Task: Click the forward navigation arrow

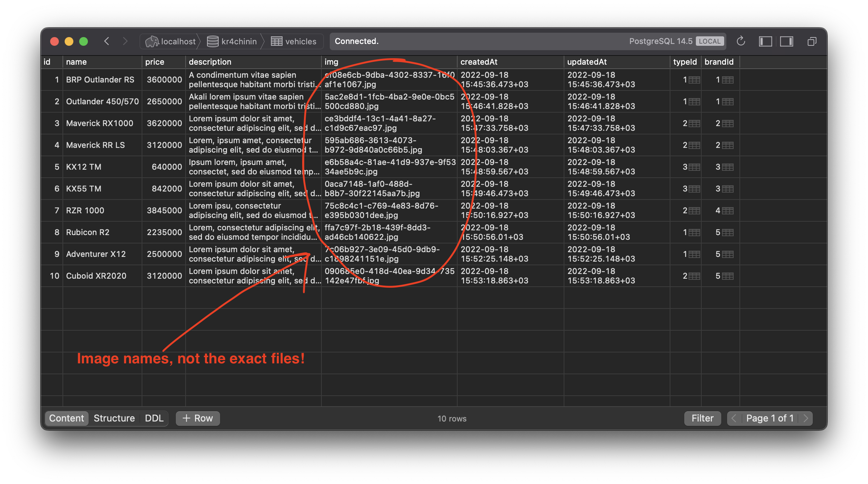Action: coord(125,41)
